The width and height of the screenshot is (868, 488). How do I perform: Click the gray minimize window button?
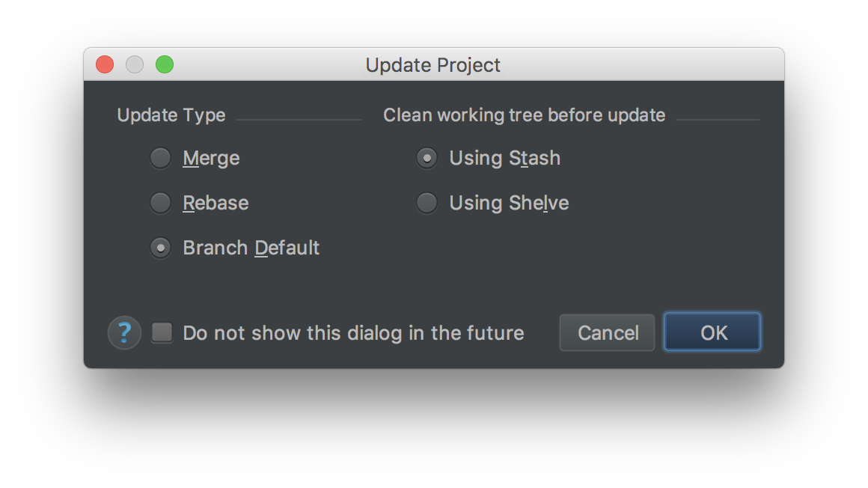135,65
